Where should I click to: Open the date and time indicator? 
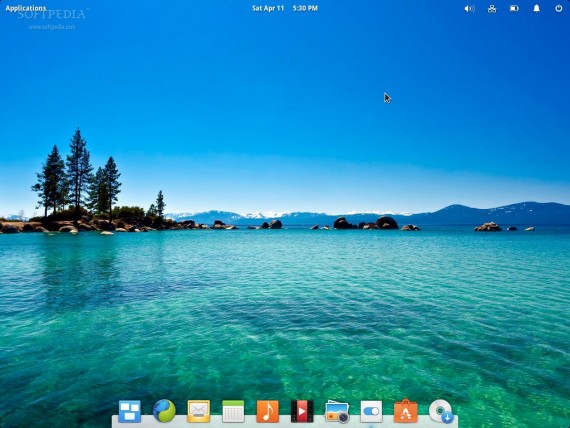pos(285,8)
